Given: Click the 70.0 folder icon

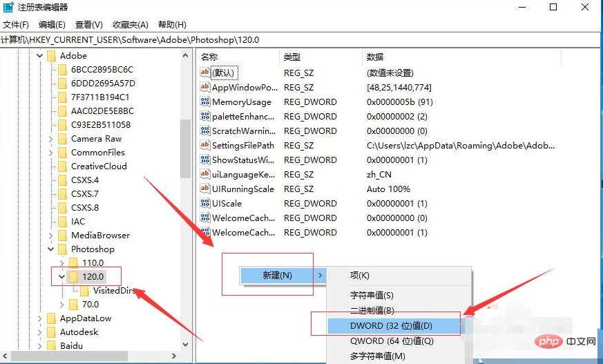Looking at the screenshot, I should [x=73, y=305].
